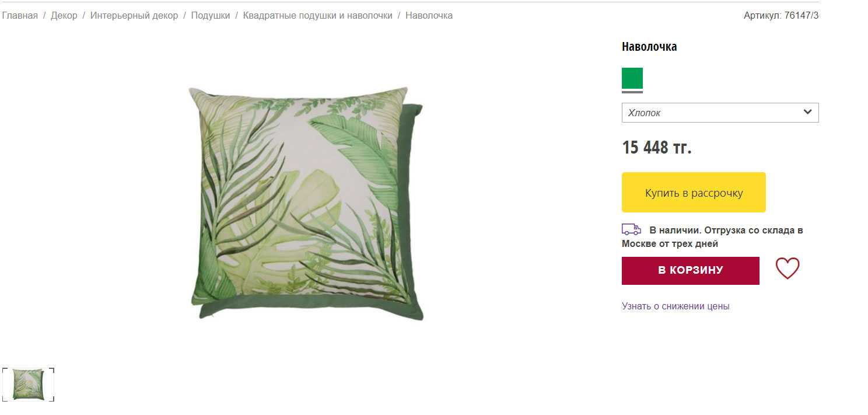Open the Узнать о снижении цены link
Screen dimensions: 868x415
click(x=675, y=306)
